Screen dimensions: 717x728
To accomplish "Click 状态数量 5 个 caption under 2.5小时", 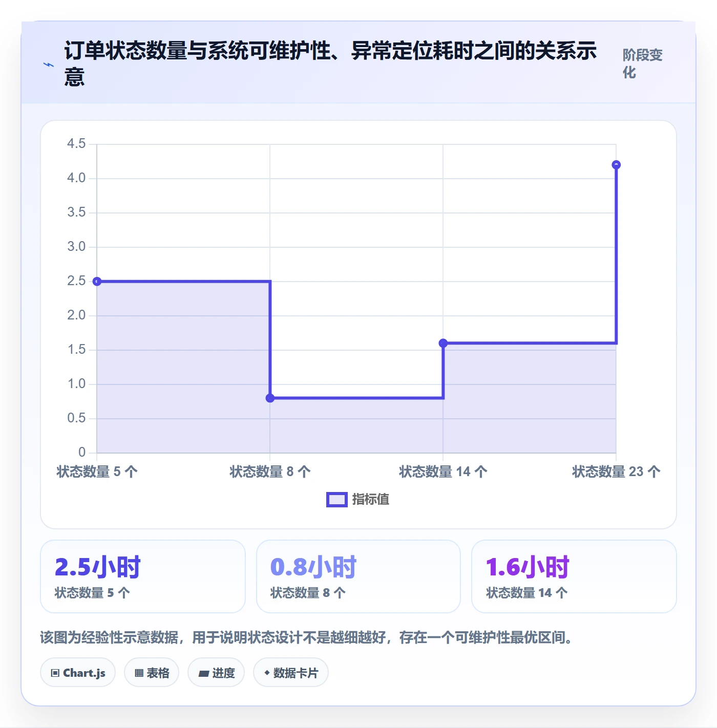I will coord(92,593).
